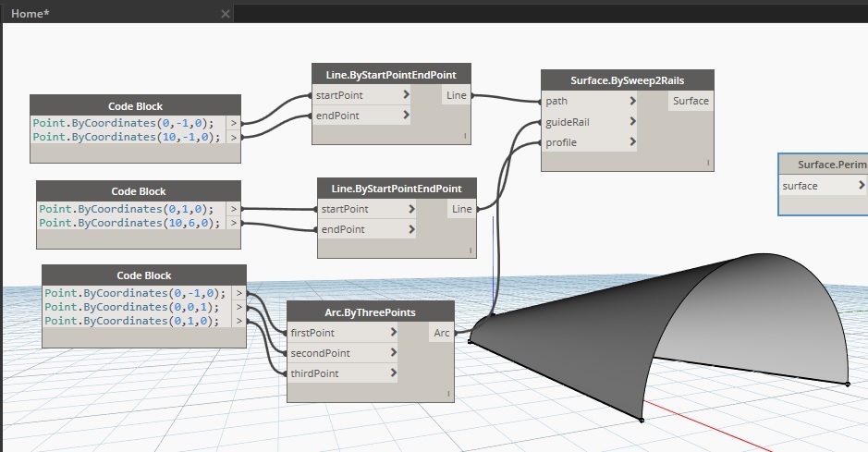Click the firstPoint port chevron on Arc.ByThreePoints
The image size is (868, 452).
(393, 332)
